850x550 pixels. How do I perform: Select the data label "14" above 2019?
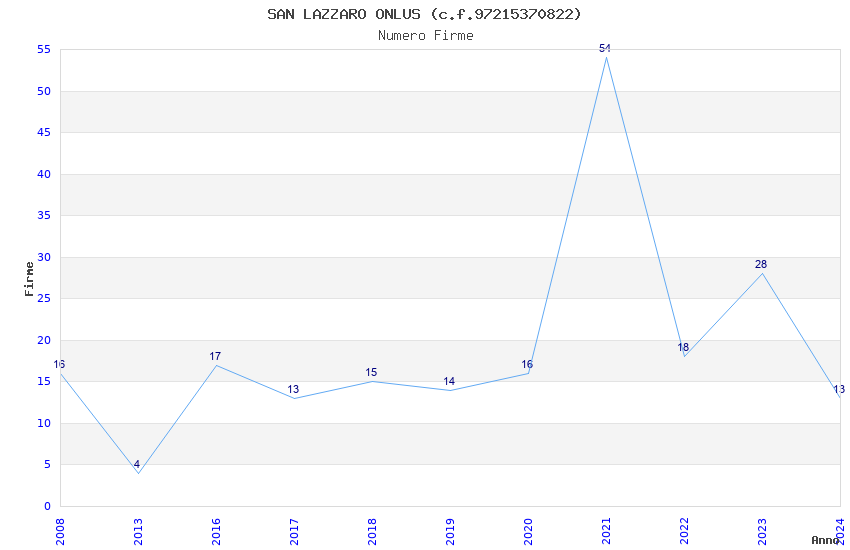pyautogui.click(x=449, y=381)
